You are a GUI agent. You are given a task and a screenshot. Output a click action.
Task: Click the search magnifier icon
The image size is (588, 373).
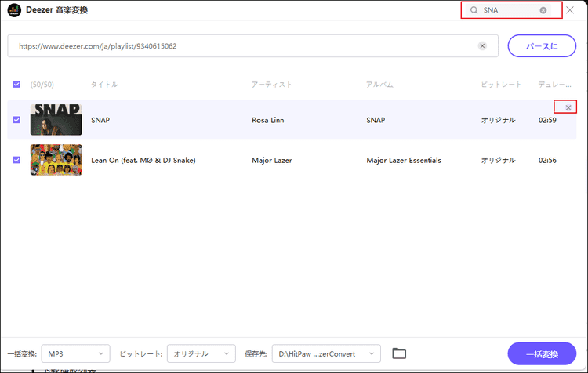click(474, 10)
